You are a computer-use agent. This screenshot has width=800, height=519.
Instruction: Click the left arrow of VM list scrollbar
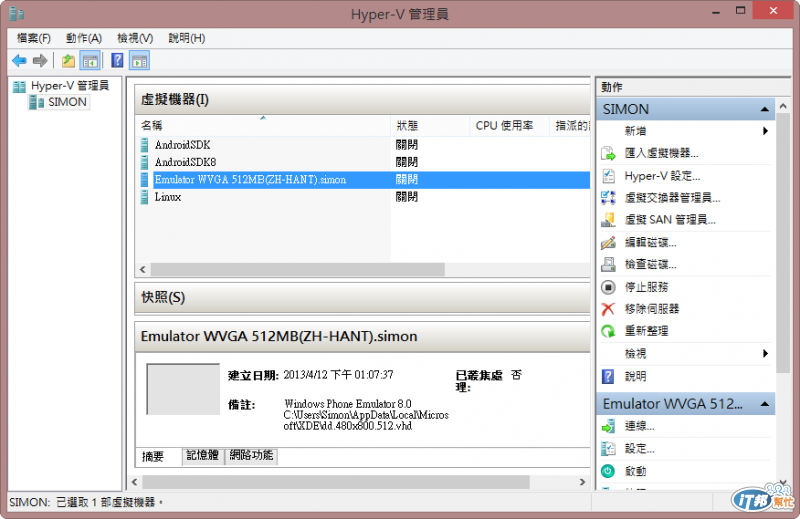(143, 269)
